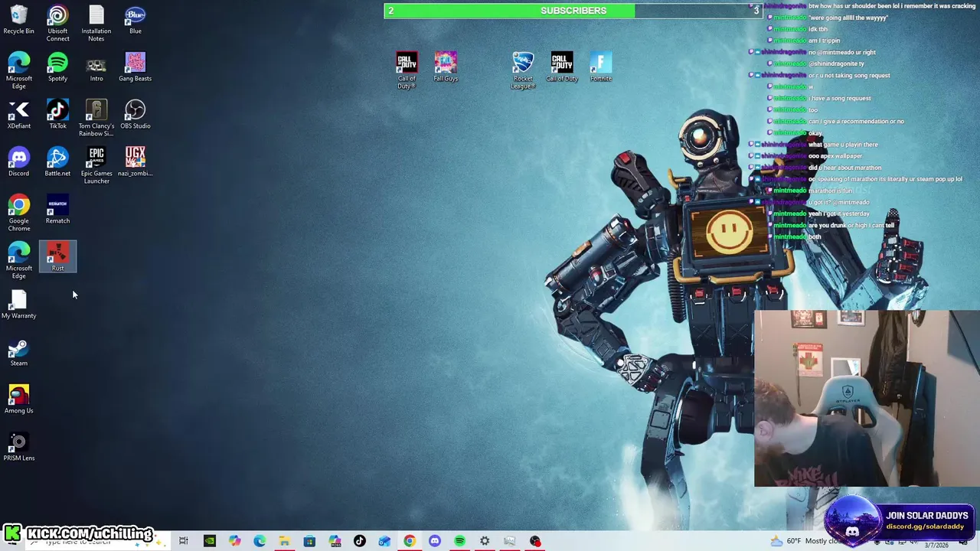
Task: Open the Recycle Bin desktop icon
Action: point(18,21)
